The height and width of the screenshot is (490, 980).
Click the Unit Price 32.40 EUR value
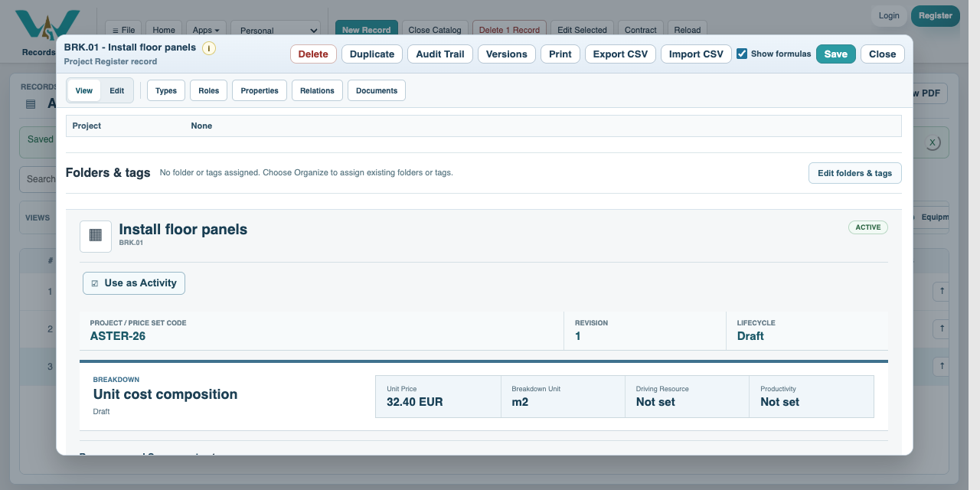click(415, 402)
